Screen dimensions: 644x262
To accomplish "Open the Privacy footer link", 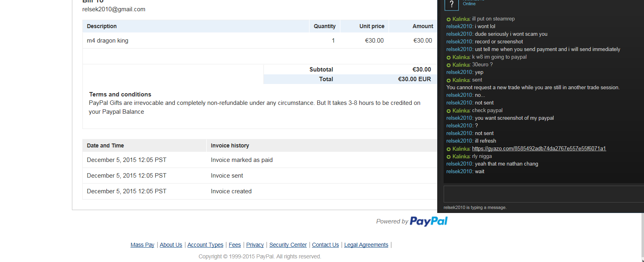I will tap(255, 245).
